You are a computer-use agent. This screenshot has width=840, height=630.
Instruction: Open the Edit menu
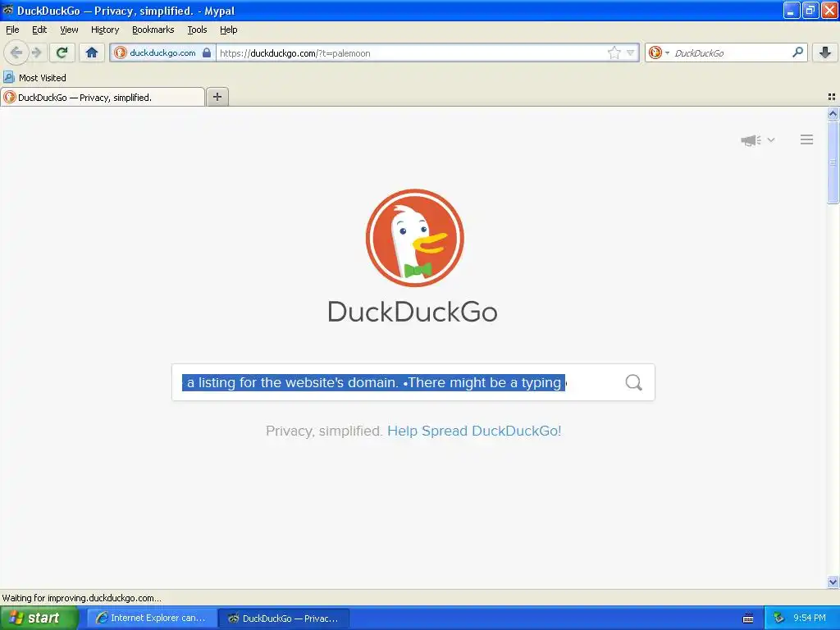[39, 30]
